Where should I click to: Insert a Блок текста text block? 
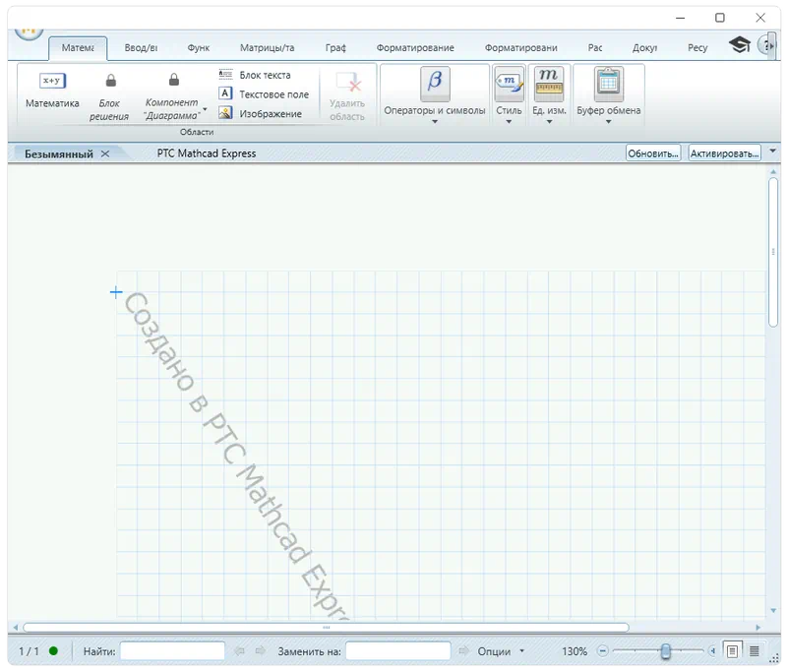pos(255,75)
